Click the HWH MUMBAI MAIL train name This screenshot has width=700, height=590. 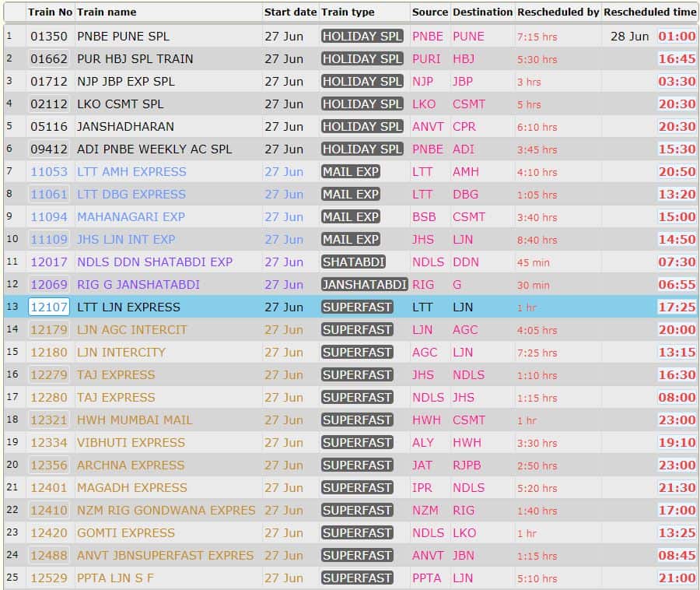pos(134,420)
